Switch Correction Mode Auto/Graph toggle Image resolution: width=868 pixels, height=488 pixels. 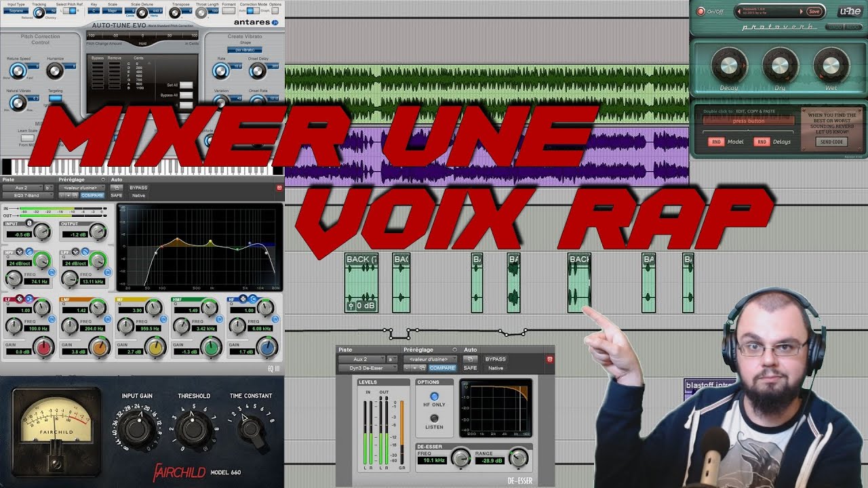pyautogui.click(x=252, y=11)
